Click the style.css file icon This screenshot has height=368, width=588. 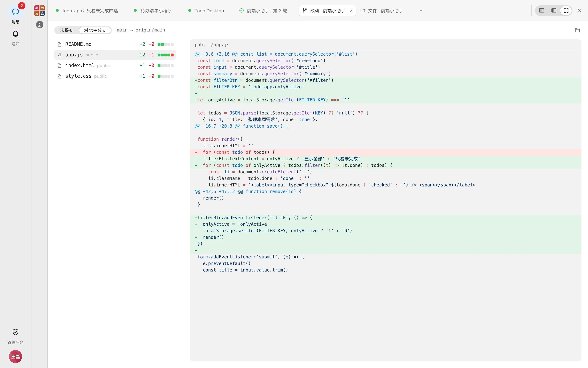click(59, 76)
